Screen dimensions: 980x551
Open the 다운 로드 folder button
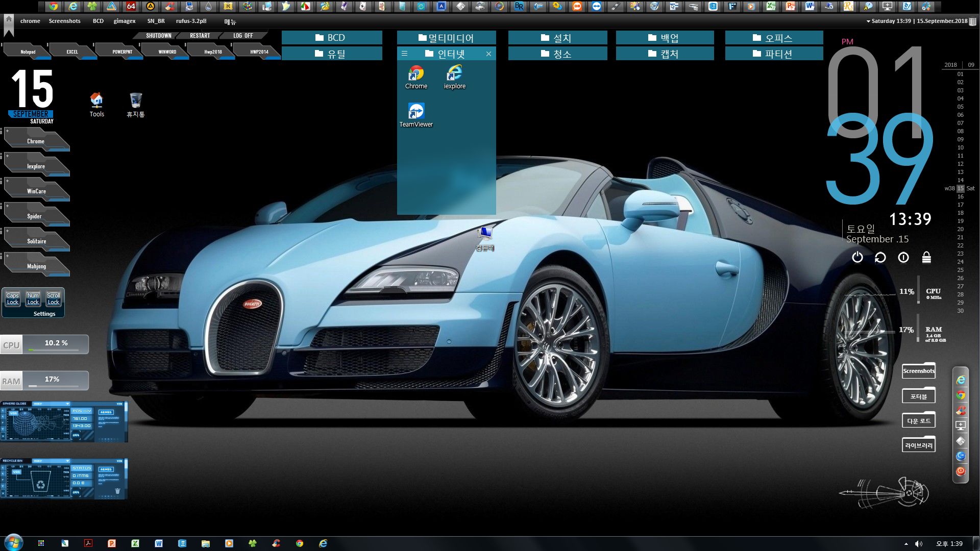click(919, 421)
